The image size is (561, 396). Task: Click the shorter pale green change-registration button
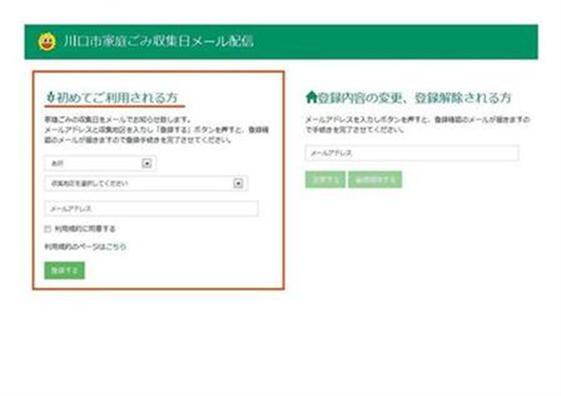click(325, 180)
